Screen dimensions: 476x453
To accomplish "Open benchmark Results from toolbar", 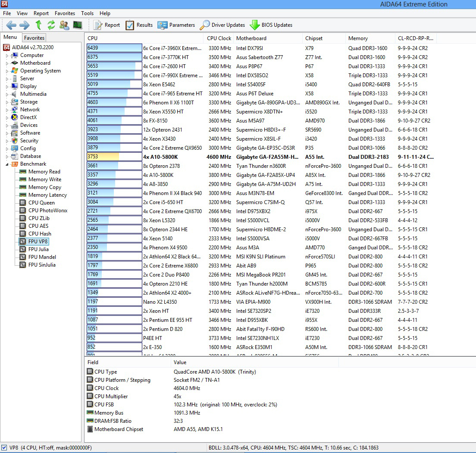I will coord(139,25).
